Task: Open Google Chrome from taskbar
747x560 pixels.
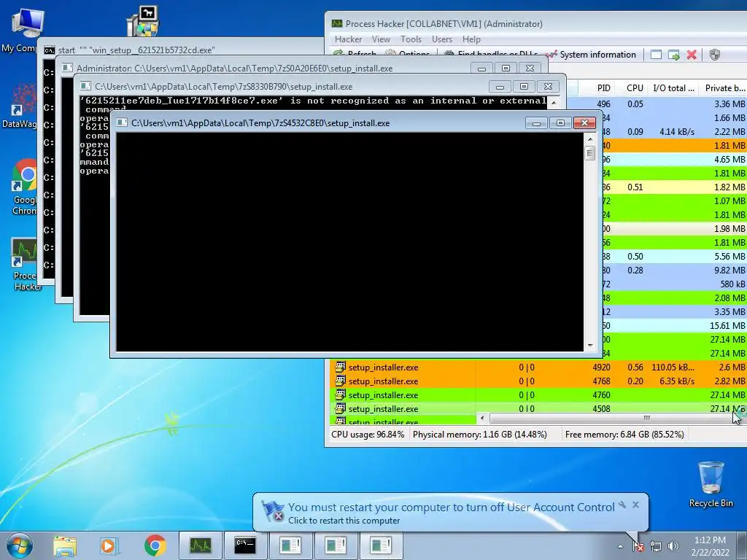Action: coord(155,545)
